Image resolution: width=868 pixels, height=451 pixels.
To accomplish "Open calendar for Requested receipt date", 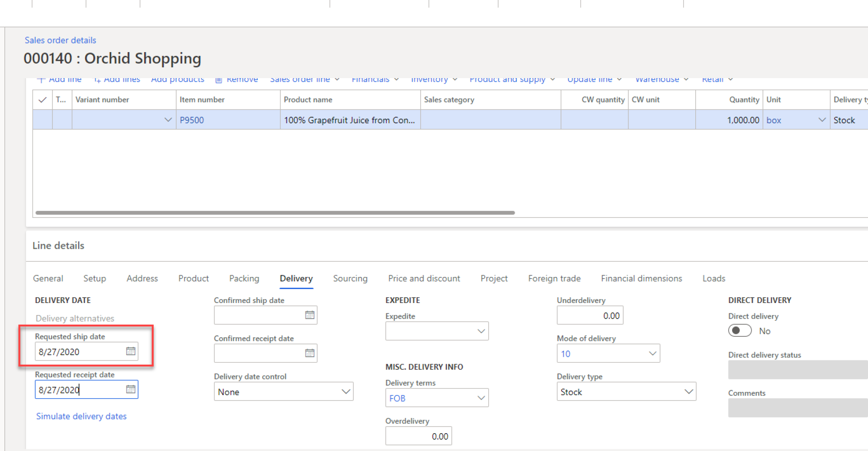I will (131, 389).
